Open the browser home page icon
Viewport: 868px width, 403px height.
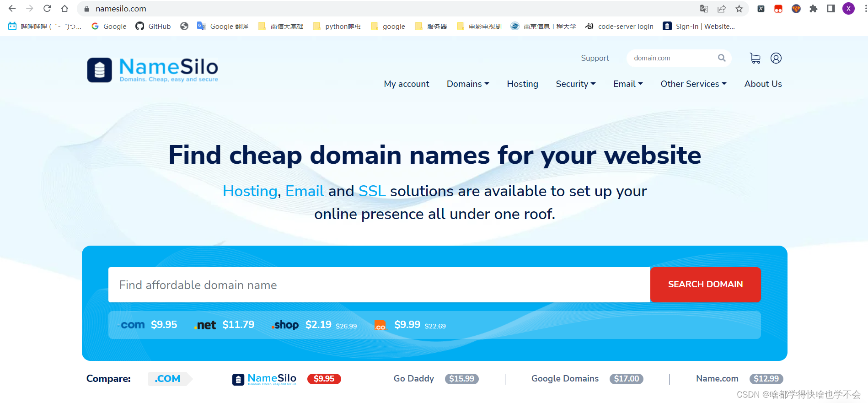tap(64, 8)
